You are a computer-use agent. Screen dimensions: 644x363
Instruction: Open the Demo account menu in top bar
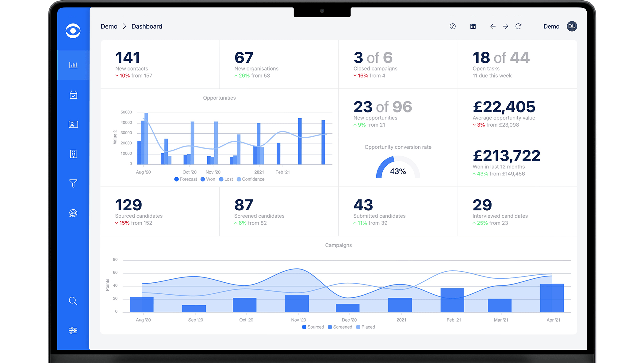(551, 26)
